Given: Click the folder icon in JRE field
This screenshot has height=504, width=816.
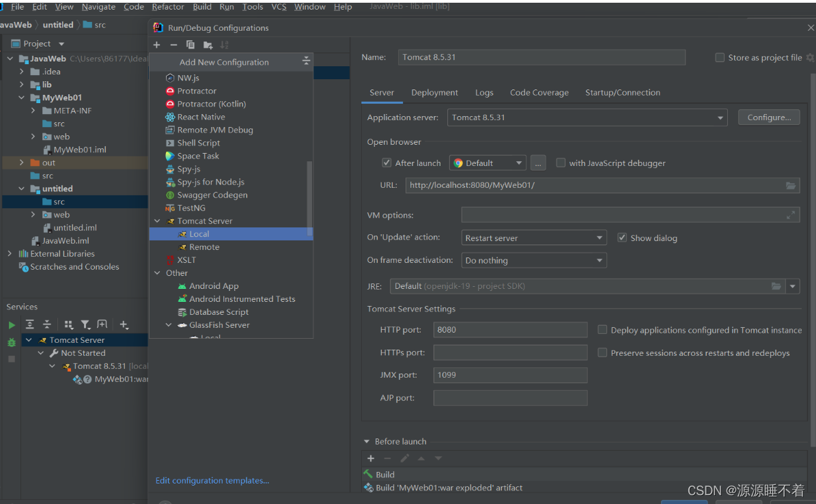Looking at the screenshot, I should 776,286.
